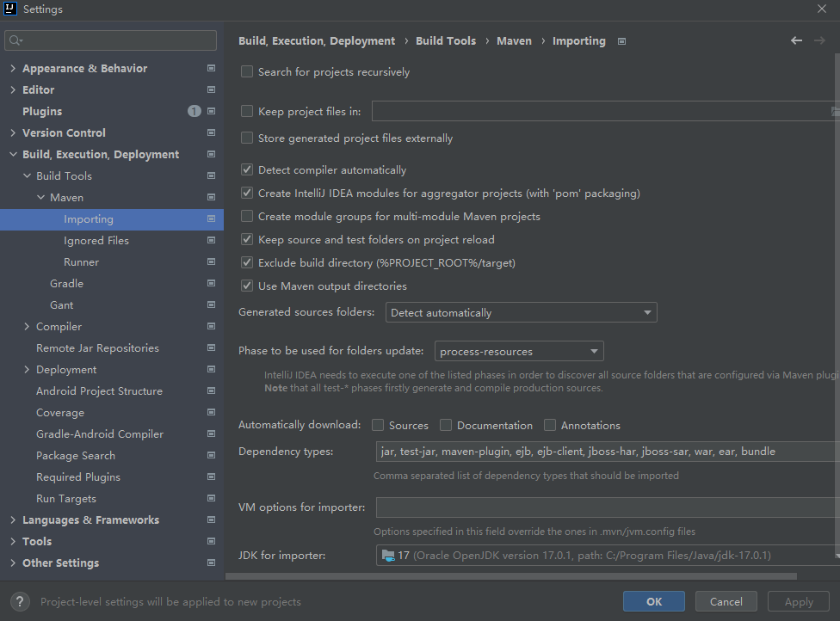Open the Phase for folders update dropdown
This screenshot has height=621, width=840.
pos(519,351)
